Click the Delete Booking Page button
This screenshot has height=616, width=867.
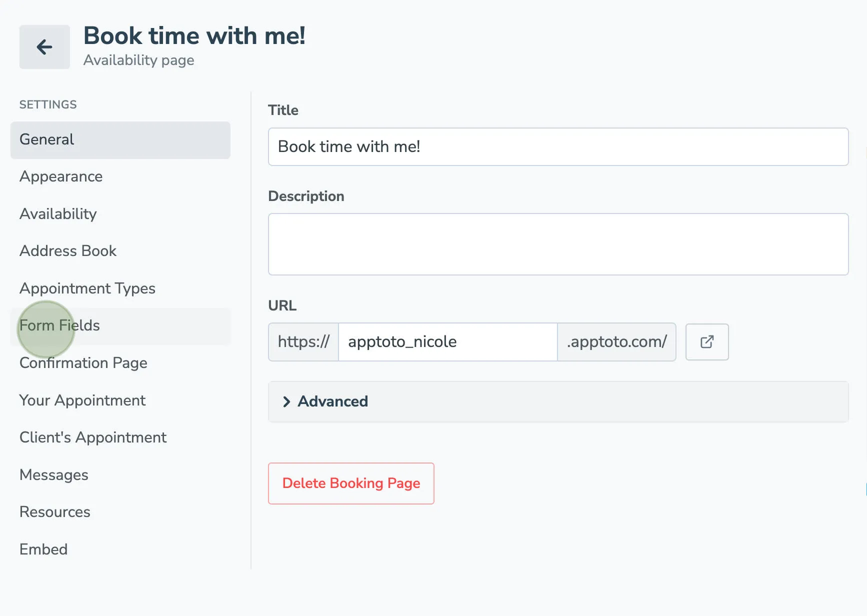pos(350,483)
